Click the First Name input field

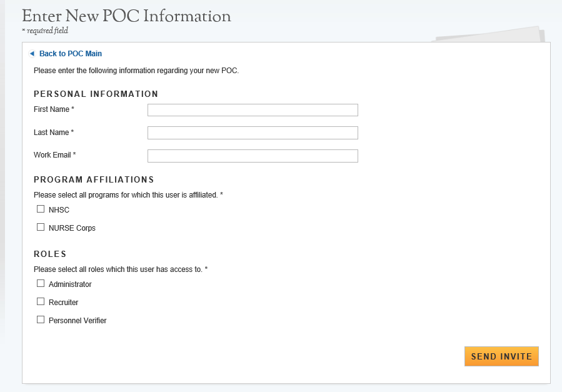click(253, 110)
